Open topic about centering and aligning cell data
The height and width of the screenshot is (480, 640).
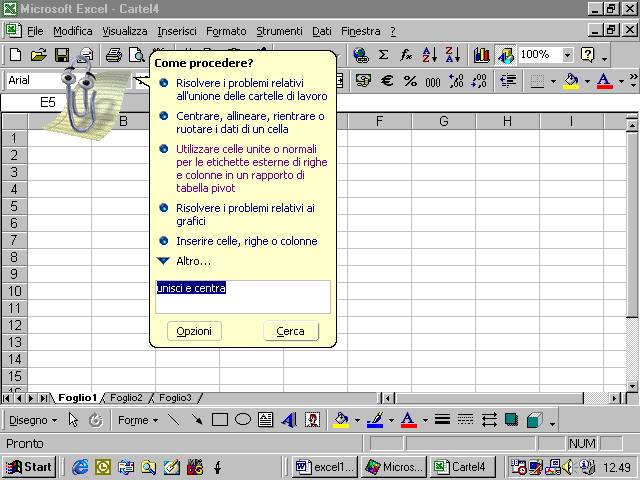[250, 122]
